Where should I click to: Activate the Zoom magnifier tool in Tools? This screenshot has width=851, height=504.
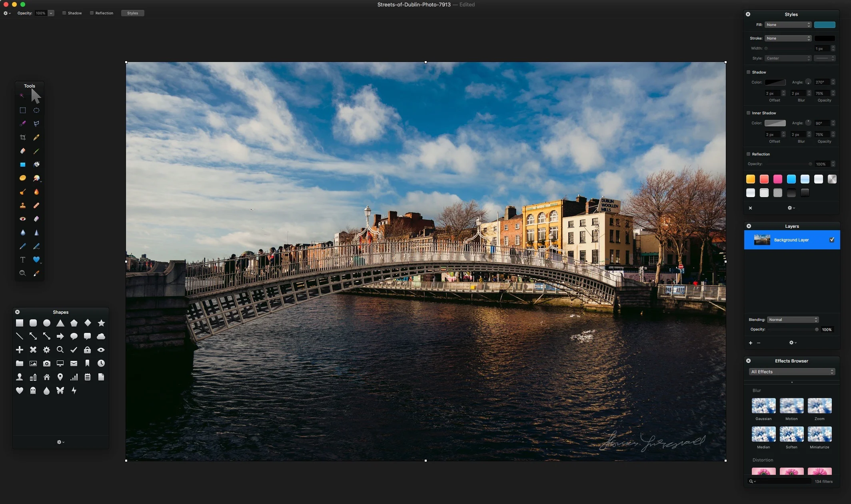tap(23, 273)
